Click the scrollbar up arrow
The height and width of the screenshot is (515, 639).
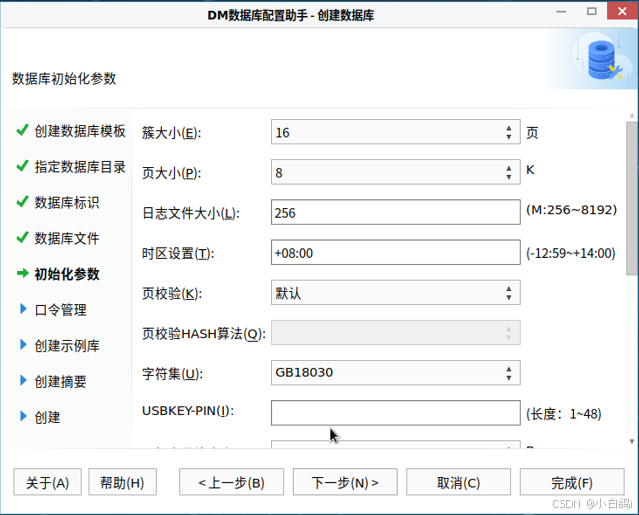(x=632, y=115)
